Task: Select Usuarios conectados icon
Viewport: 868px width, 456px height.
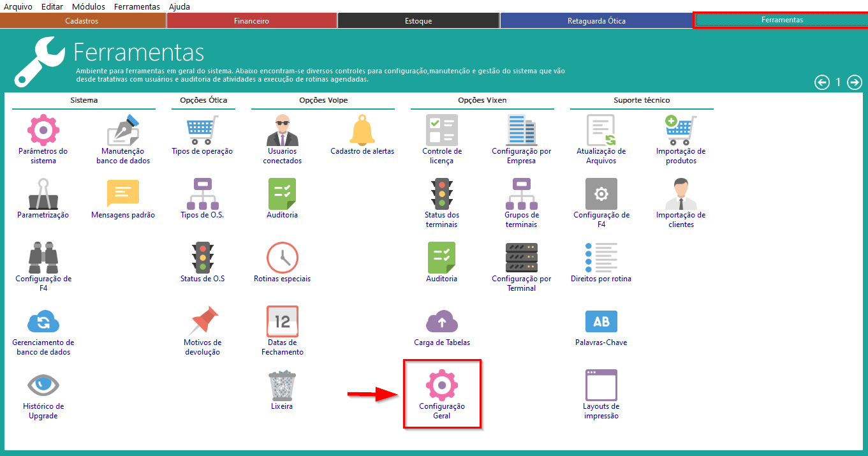Action: pyautogui.click(x=282, y=130)
